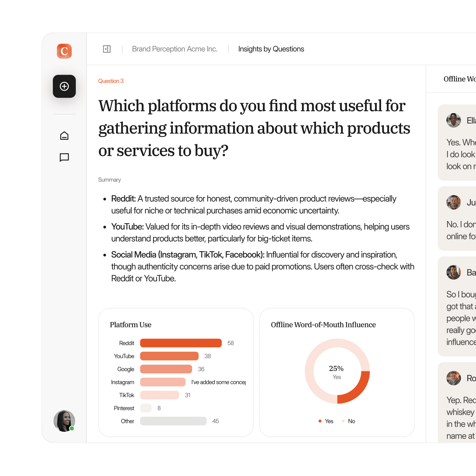Viewport: 476px width, 476px height.
Task: Click the Other value 45
Action: (x=216, y=421)
